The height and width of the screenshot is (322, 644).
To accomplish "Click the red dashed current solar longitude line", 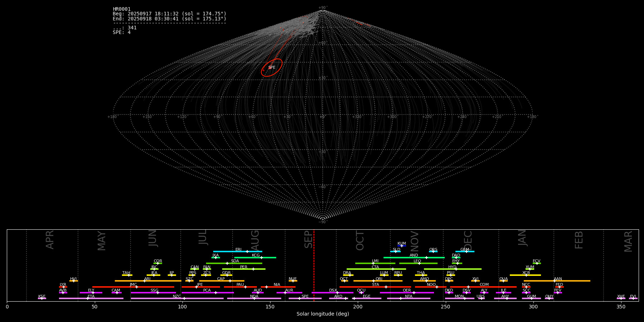I will coord(314,265).
